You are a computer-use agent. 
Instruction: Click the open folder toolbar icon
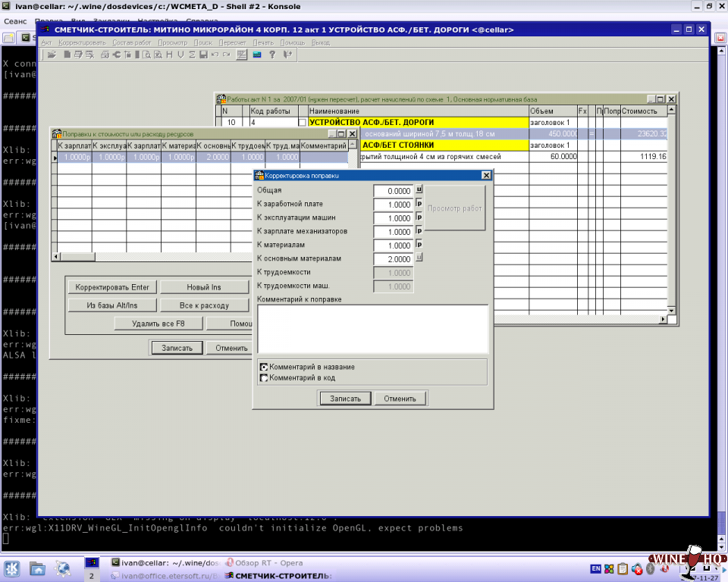52,55
